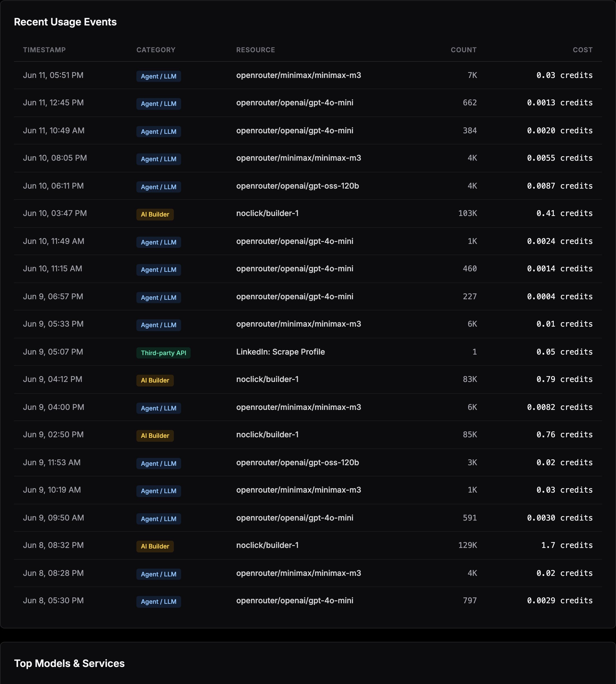Click timestamp Jun 8, 08:28 PM

[53, 573]
